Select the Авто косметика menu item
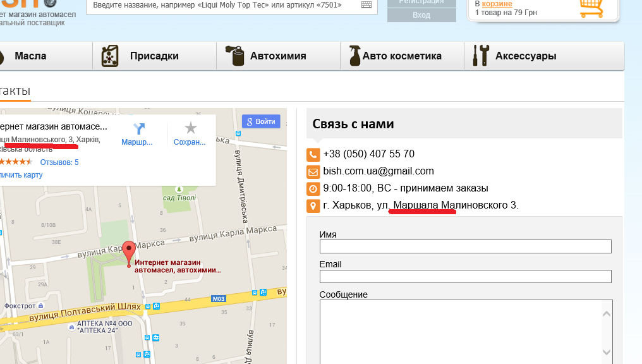 tap(402, 56)
